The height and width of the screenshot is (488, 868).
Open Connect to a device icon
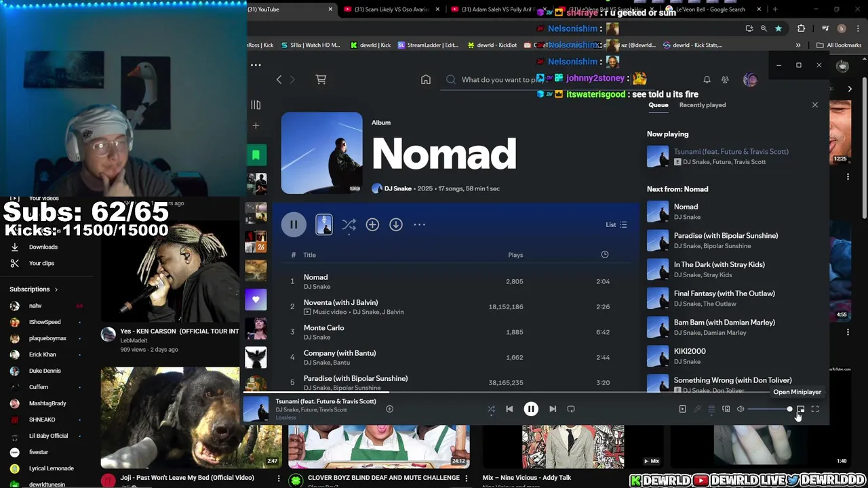coord(726,409)
